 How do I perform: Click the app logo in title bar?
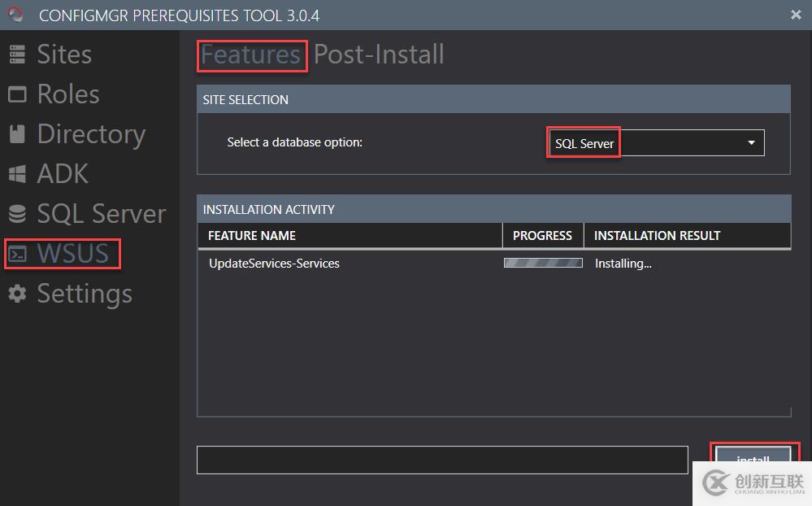(15, 15)
